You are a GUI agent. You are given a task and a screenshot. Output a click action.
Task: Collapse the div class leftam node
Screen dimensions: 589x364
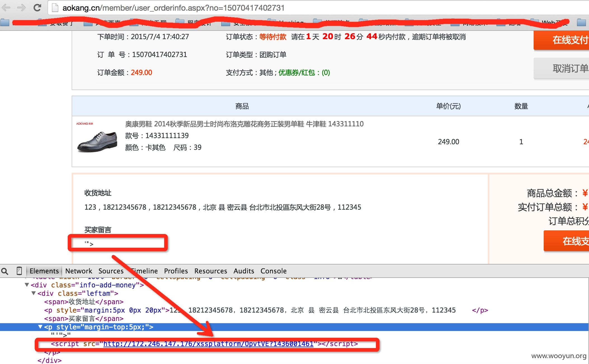(34, 293)
